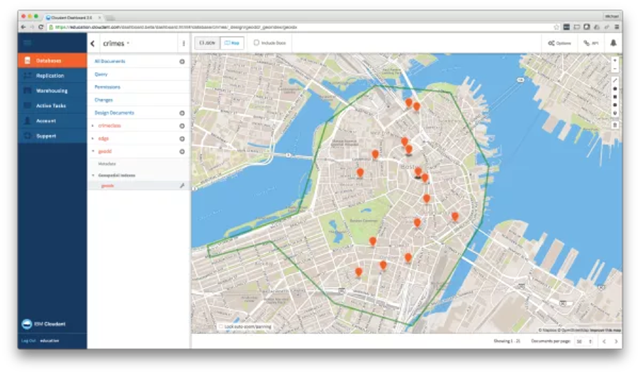The width and height of the screenshot is (640, 374).
Task: Select the geoidx geospatial index
Action: pyautogui.click(x=108, y=186)
